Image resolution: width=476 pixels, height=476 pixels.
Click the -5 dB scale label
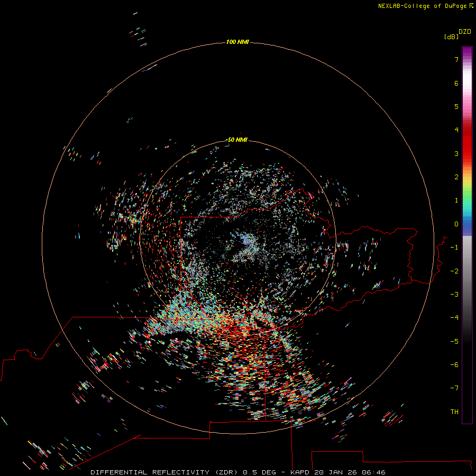[x=454, y=342]
